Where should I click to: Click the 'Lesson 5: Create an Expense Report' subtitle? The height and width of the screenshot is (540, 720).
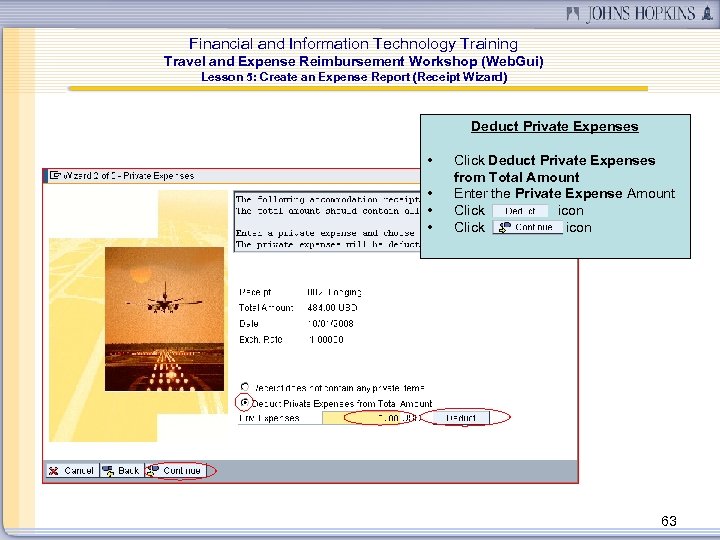pos(354,77)
